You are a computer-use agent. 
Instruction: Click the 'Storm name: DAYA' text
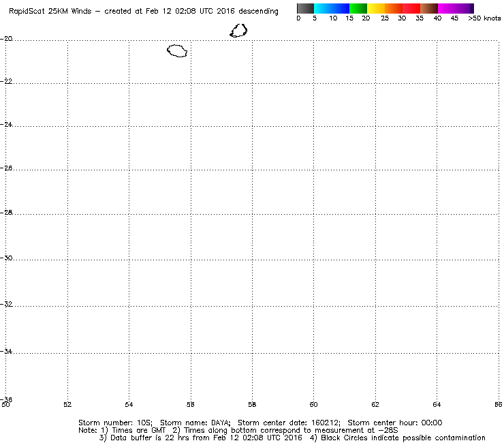click(x=195, y=423)
